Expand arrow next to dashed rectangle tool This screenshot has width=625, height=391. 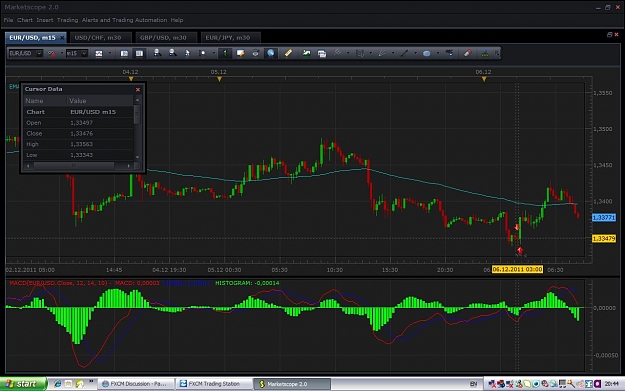[371, 53]
